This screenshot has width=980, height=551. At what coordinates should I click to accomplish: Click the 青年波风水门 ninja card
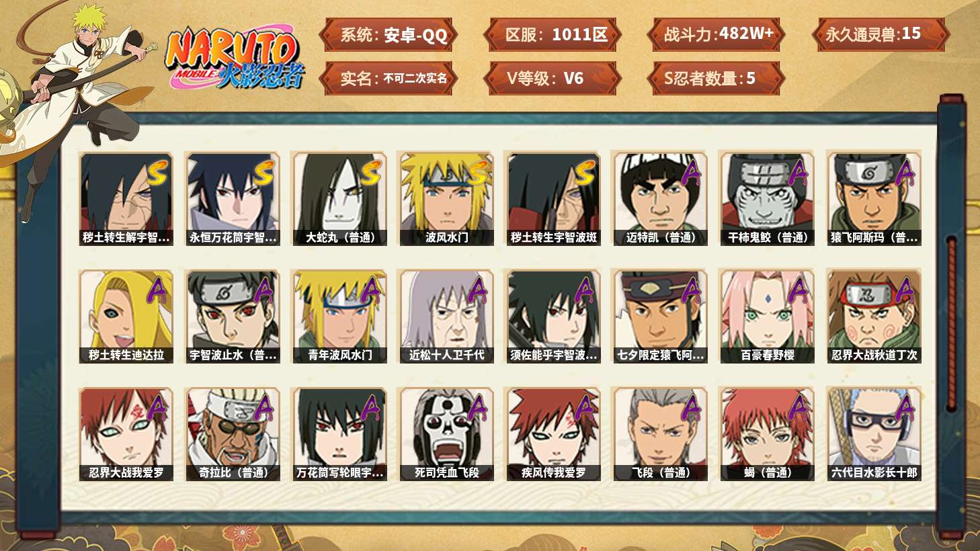(339, 316)
